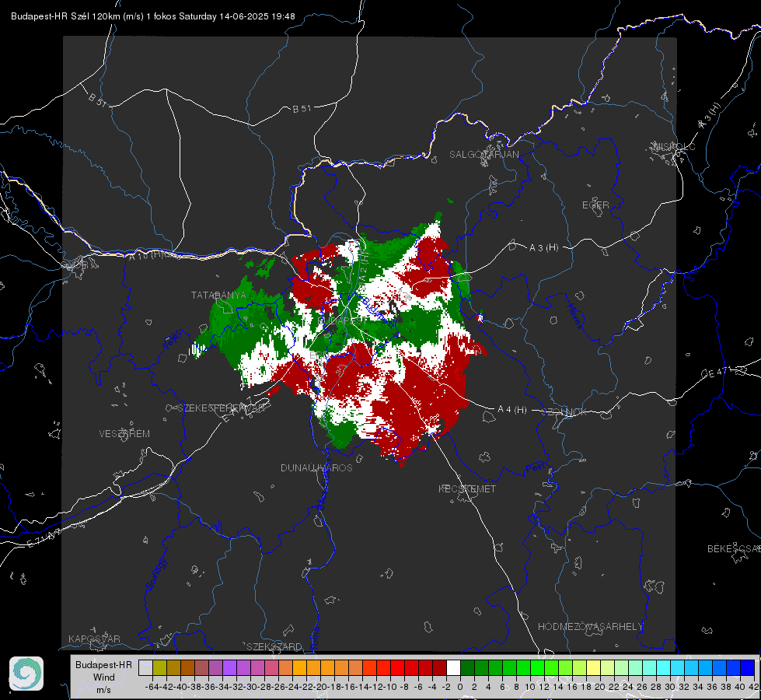Click the white zero-velocity swatch in the legend
Screen dimensions: 761x700
pos(453,668)
